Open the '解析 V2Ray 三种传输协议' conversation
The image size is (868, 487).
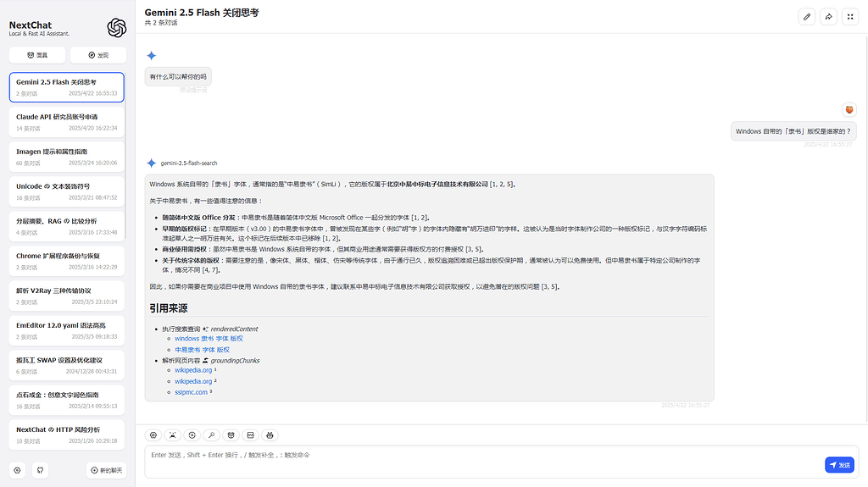click(66, 296)
